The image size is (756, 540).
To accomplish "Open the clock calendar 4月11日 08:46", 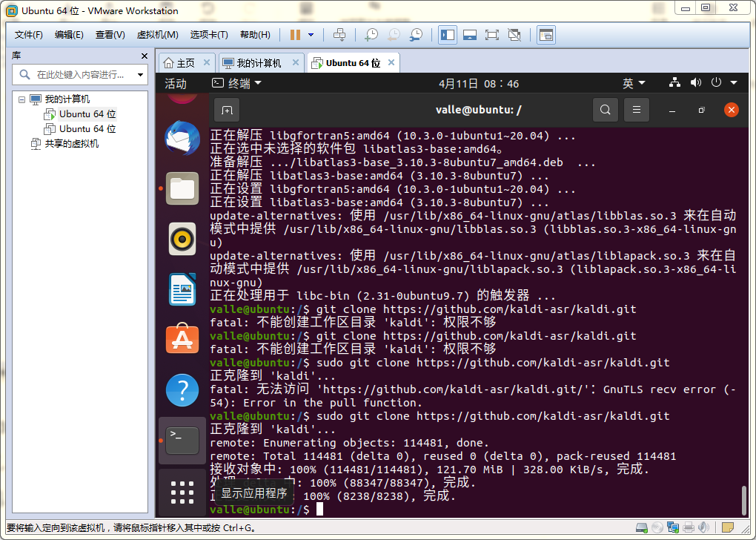I will click(478, 84).
